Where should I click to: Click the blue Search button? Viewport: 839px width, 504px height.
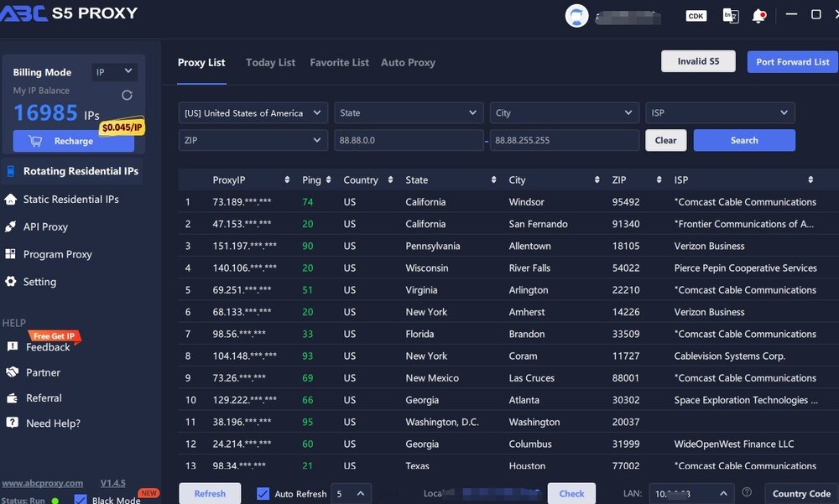(x=743, y=141)
